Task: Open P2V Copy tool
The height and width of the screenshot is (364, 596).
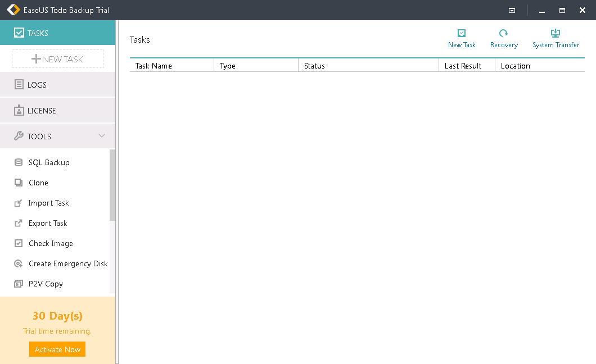Action: [46, 284]
